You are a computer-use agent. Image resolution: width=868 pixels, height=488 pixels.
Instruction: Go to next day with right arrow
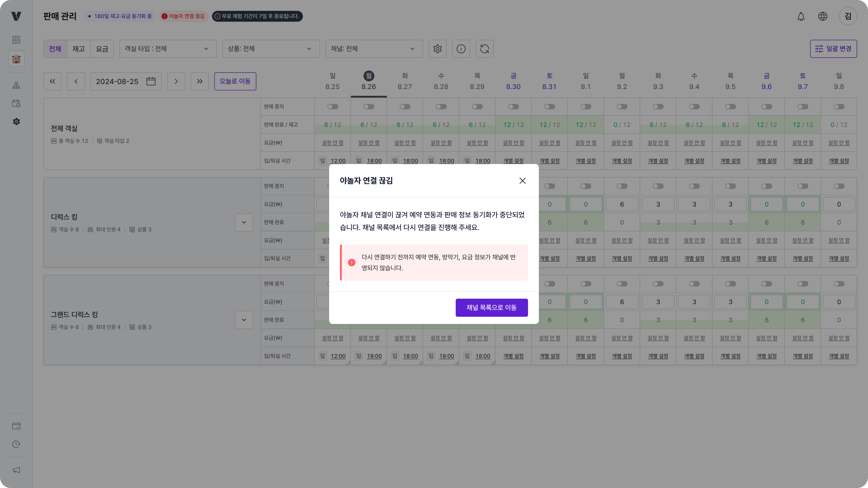pos(176,81)
